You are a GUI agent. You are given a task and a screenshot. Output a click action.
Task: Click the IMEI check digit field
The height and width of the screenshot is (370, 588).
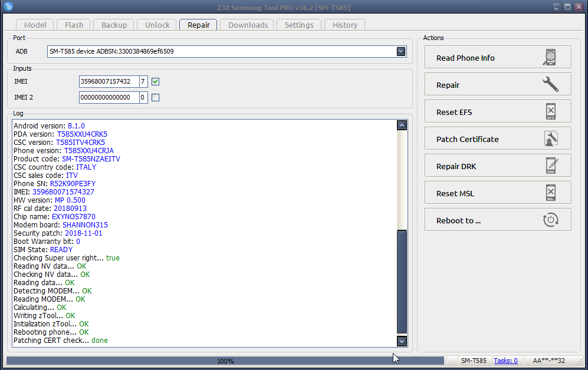coord(143,81)
